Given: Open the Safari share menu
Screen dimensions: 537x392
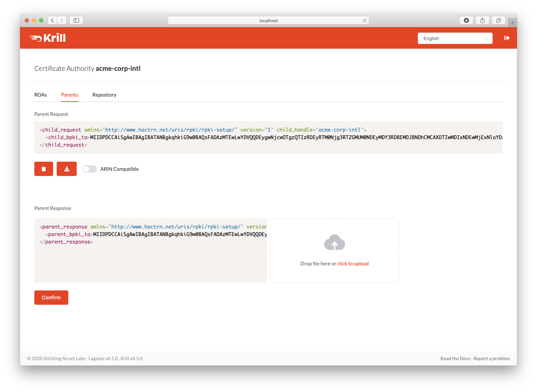Looking at the screenshot, I should (482, 20).
